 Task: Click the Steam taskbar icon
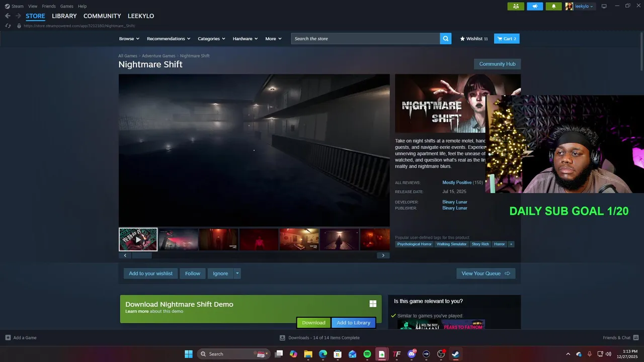(455, 354)
